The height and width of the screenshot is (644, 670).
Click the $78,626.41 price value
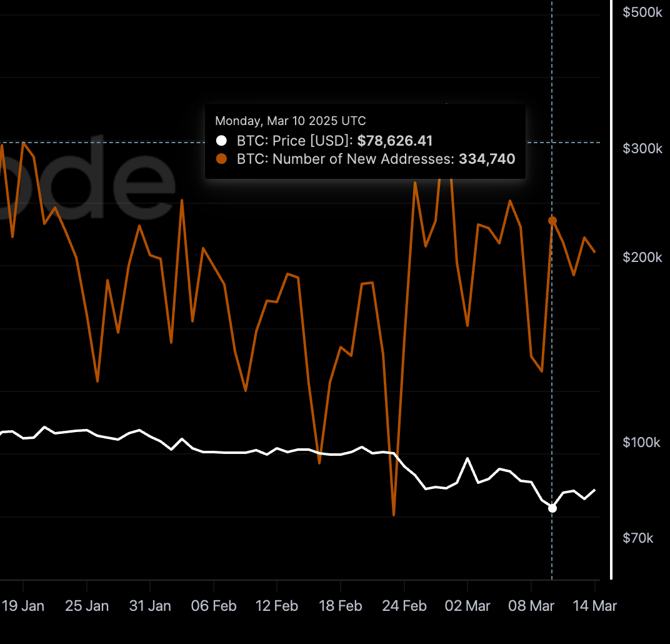[x=394, y=141]
